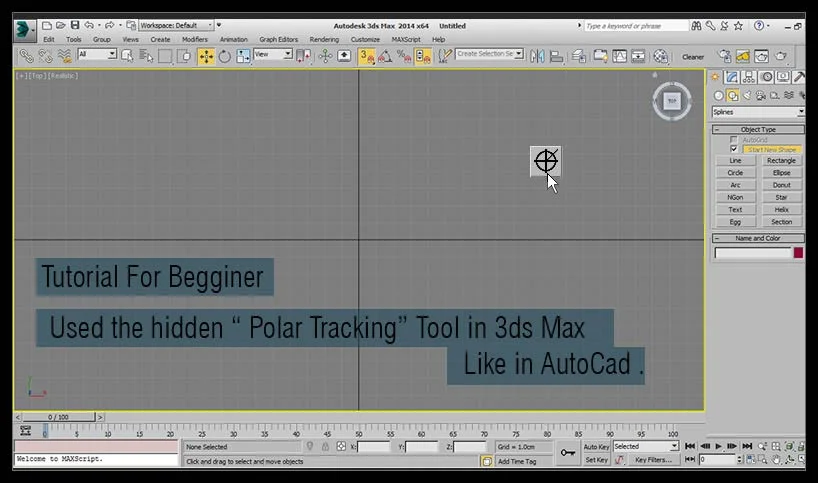Viewport: 818px width, 483px height.
Task: Click the Key Filters button
Action: [653, 460]
